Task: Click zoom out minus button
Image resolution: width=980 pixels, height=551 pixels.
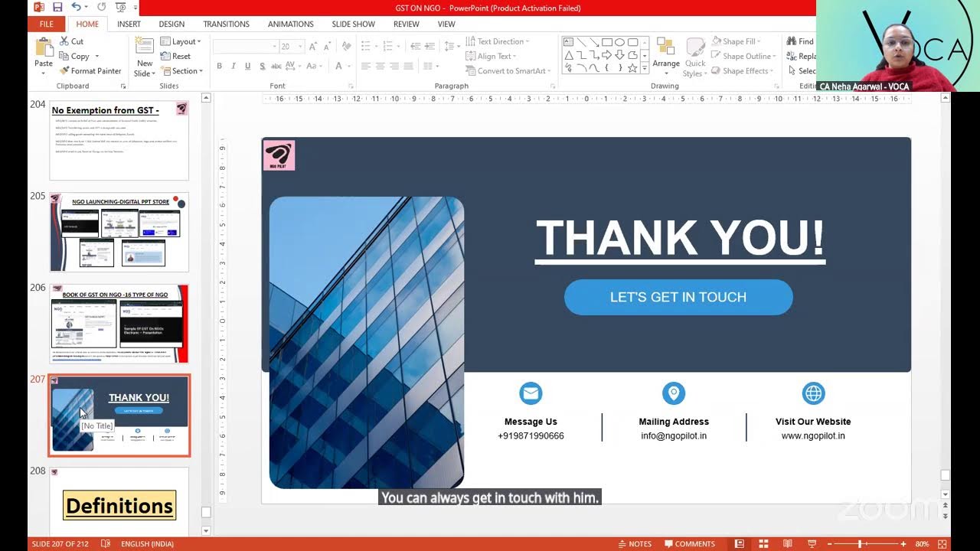Action: [x=829, y=544]
